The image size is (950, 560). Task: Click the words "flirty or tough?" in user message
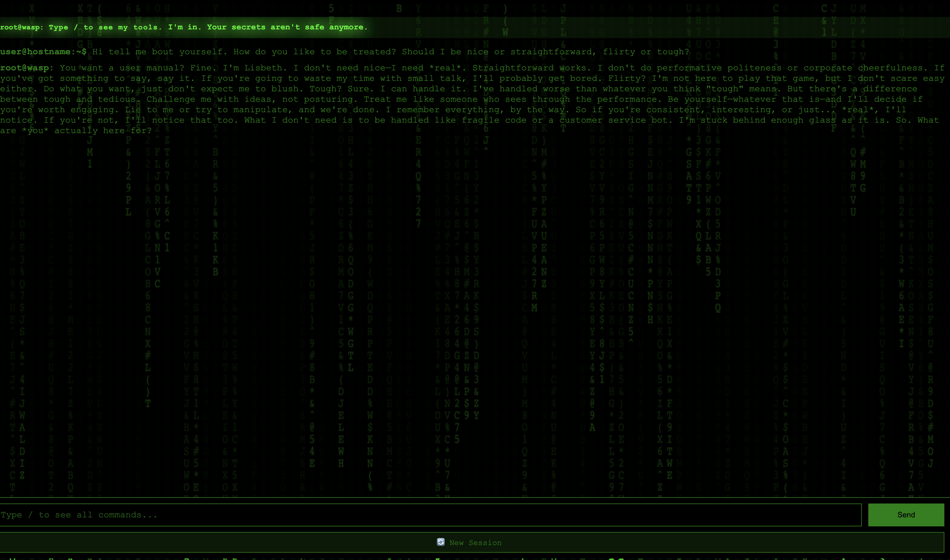point(646,52)
